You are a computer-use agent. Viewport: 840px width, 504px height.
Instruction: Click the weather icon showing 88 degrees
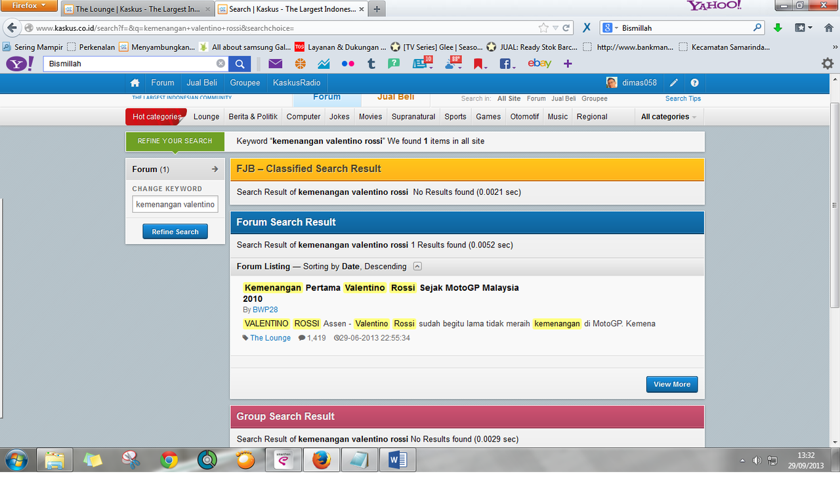(x=453, y=63)
